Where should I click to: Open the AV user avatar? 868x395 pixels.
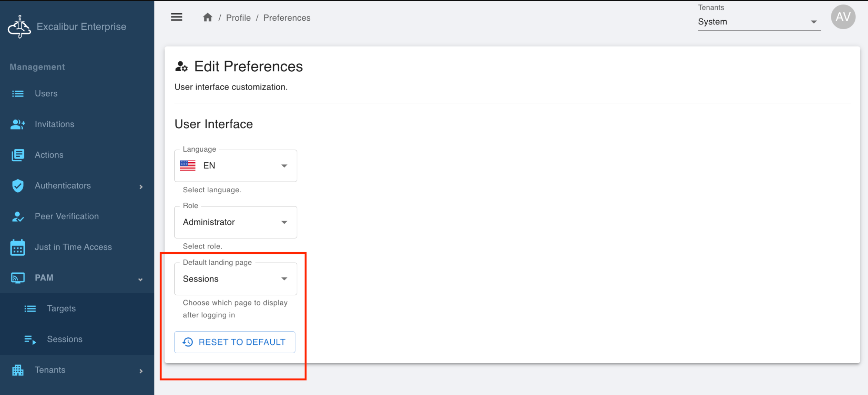pos(843,17)
